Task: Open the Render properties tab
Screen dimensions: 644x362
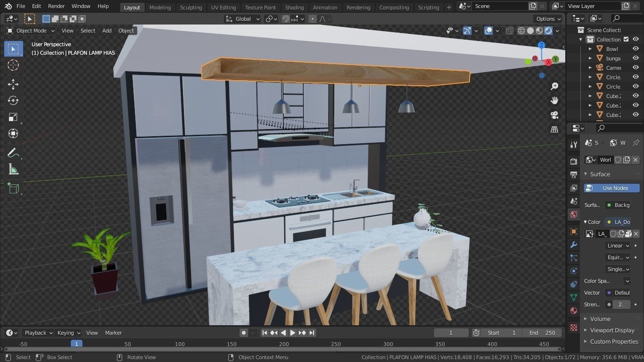Action: coord(574,161)
